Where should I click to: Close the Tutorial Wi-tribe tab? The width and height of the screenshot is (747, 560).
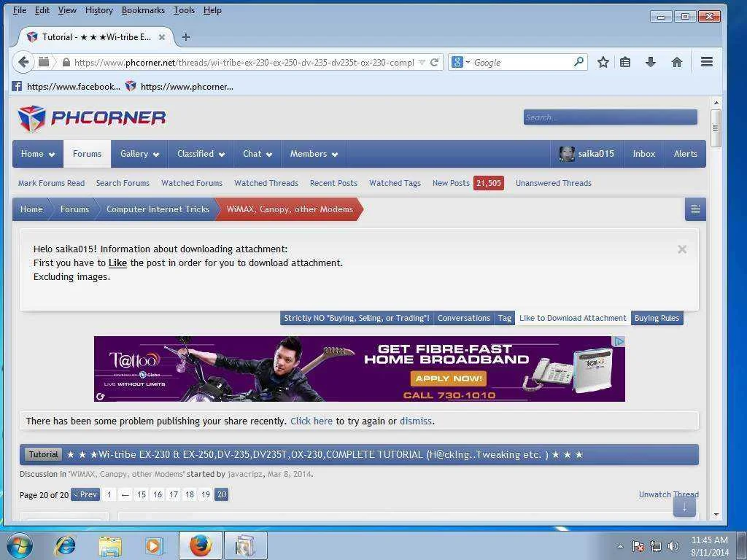pos(162,37)
